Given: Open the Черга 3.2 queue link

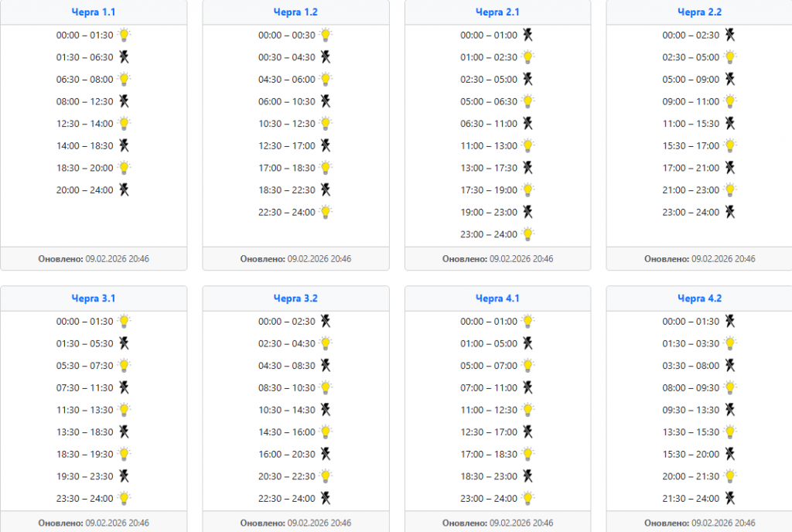Looking at the screenshot, I should point(295,298).
